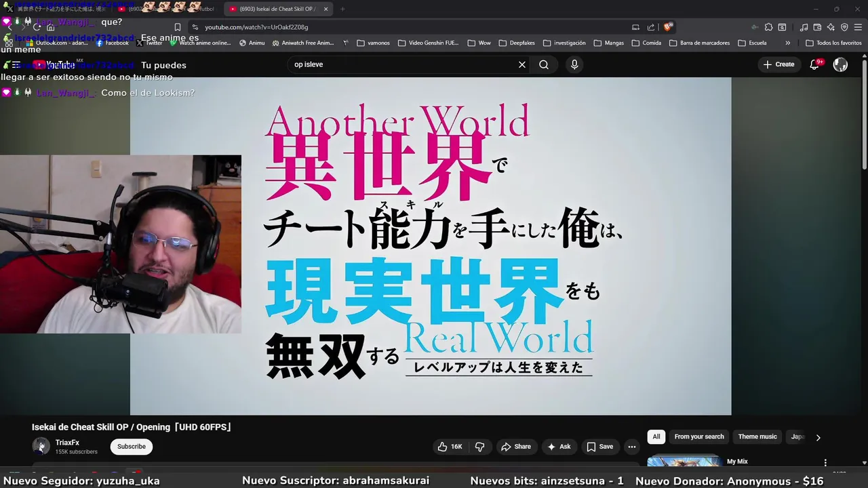
Task: Click the Share button under video
Action: tap(515, 447)
